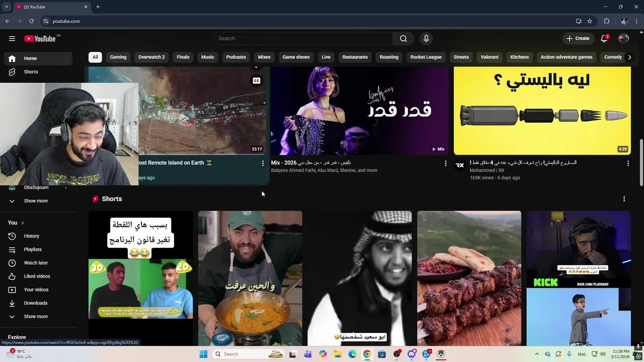The width and height of the screenshot is (644, 362).
Task: Bookmark this page with star
Action: 590,21
